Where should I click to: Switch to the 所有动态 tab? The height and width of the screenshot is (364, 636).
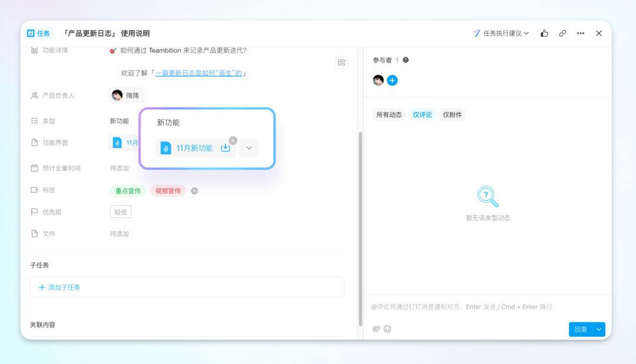389,115
